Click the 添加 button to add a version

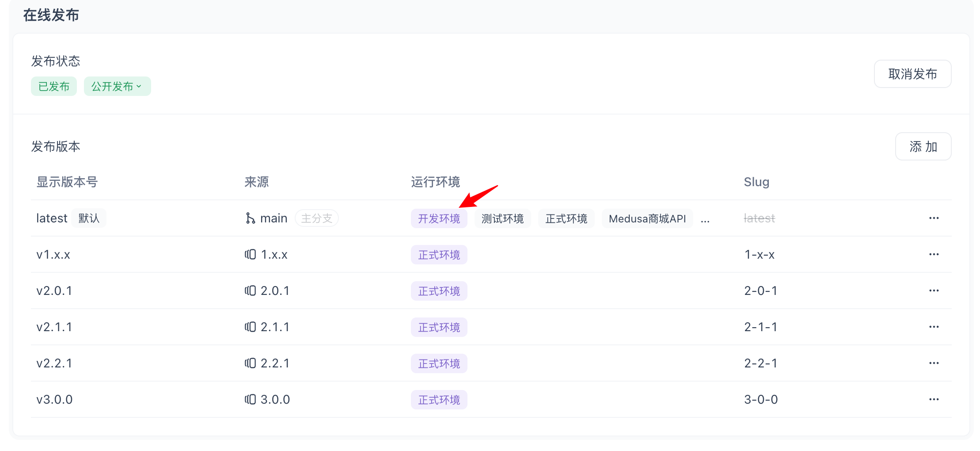click(923, 146)
